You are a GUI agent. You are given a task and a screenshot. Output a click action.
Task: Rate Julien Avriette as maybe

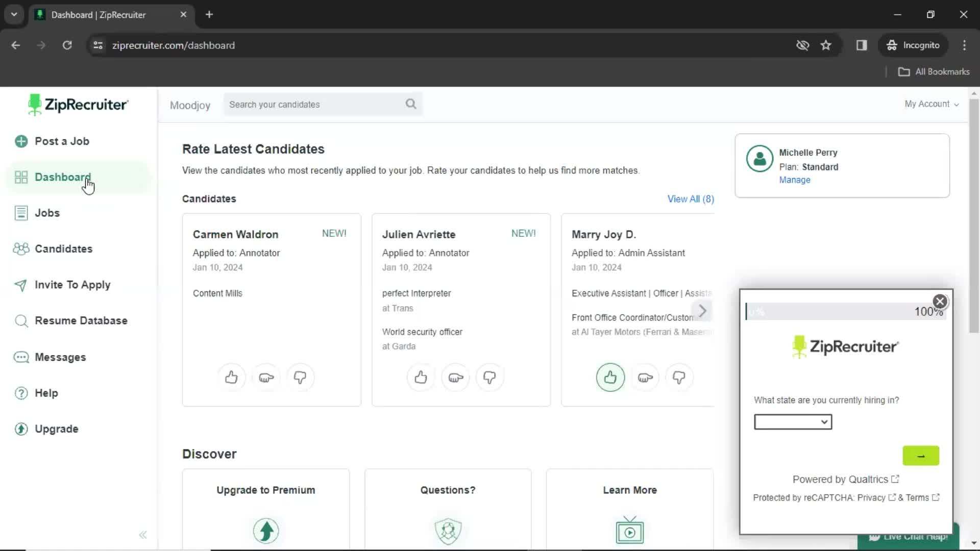pos(455,378)
